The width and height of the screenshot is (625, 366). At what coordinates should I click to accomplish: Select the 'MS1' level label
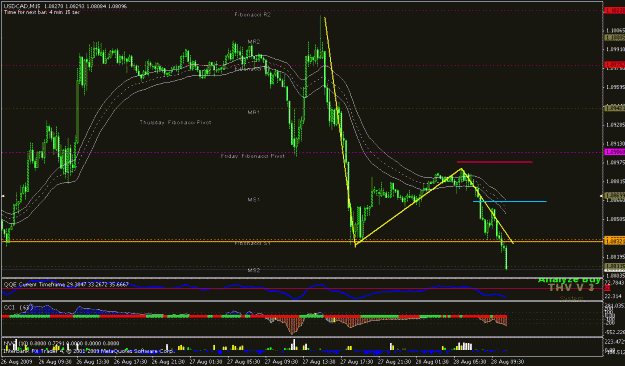pos(254,200)
